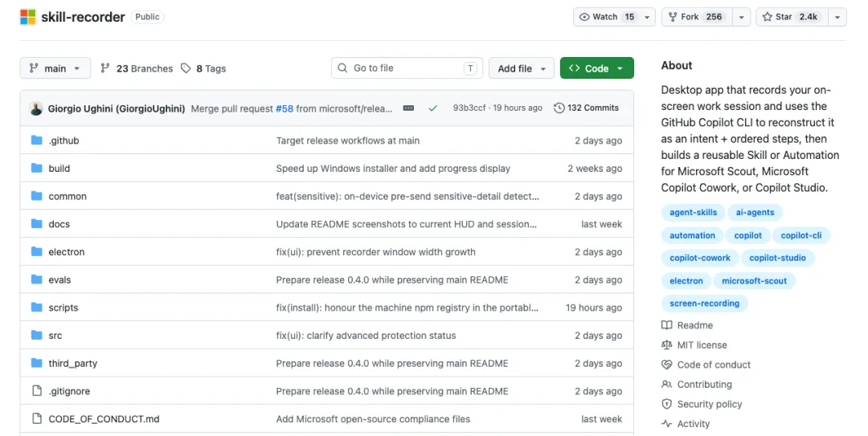
Task: Select the copilot-studio topic tag
Action: click(x=778, y=258)
